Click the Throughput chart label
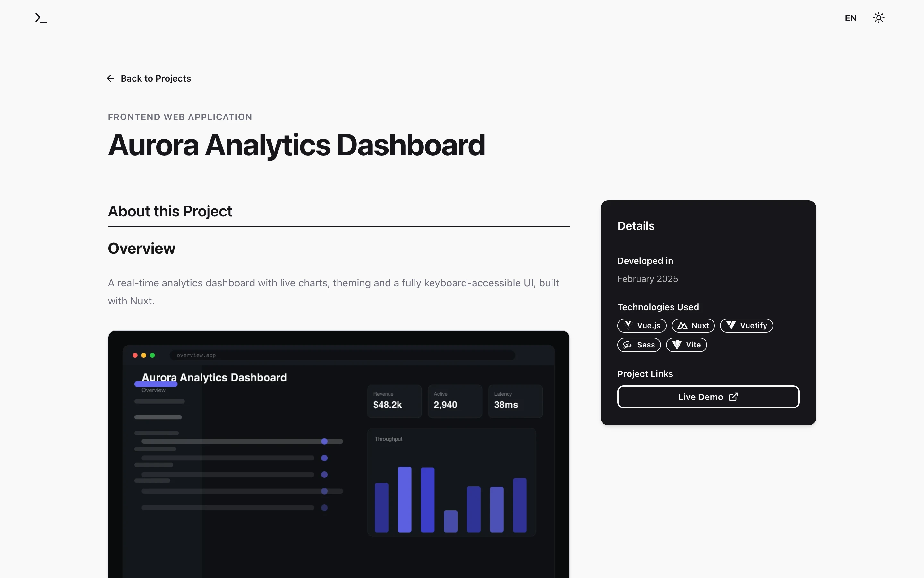Image resolution: width=924 pixels, height=578 pixels. click(x=388, y=439)
